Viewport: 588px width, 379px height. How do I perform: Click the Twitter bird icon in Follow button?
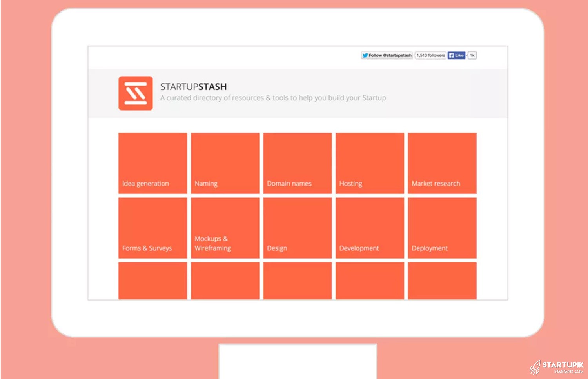pyautogui.click(x=365, y=55)
